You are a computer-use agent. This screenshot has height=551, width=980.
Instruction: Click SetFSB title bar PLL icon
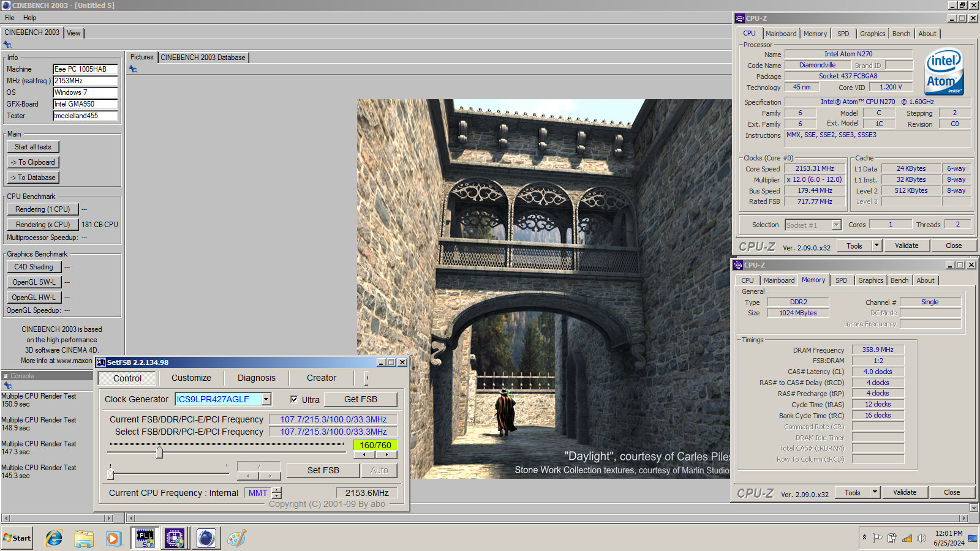101,362
